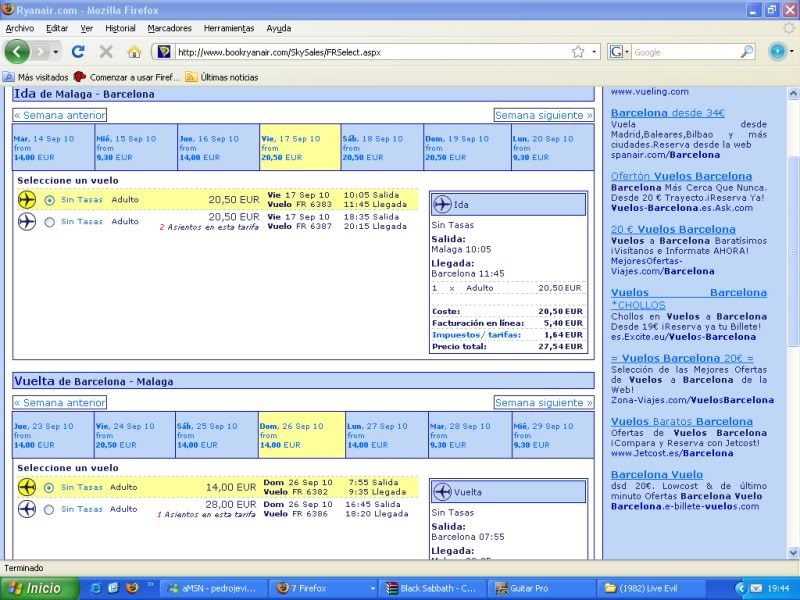This screenshot has height=600, width=800.
Task: Open the Editar menu
Action: pyautogui.click(x=57, y=29)
